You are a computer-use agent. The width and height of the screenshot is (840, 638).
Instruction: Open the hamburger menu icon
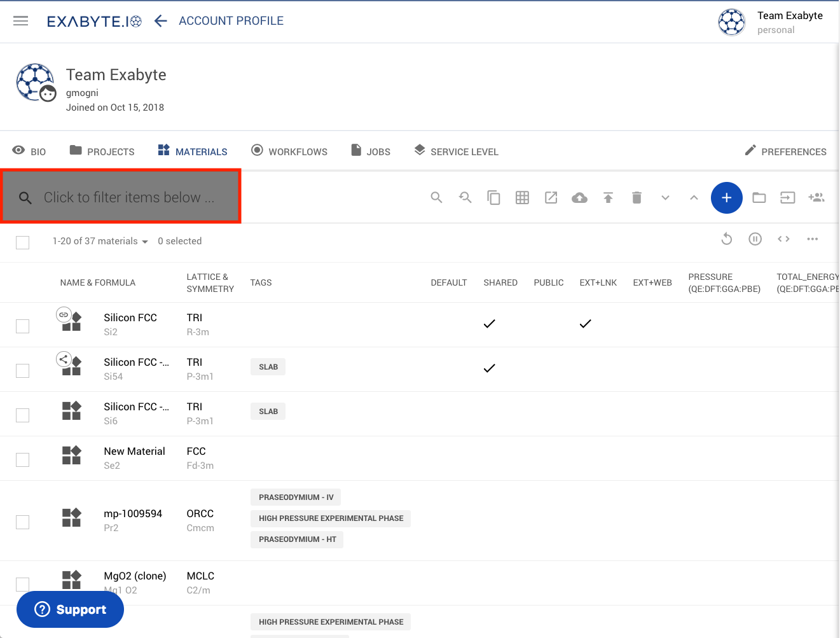point(21,21)
